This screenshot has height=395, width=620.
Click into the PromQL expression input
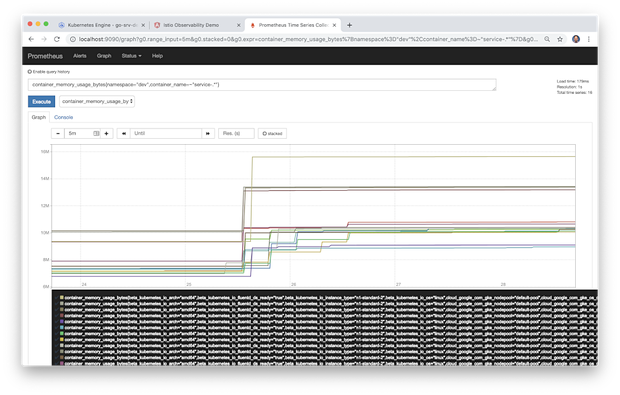262,85
